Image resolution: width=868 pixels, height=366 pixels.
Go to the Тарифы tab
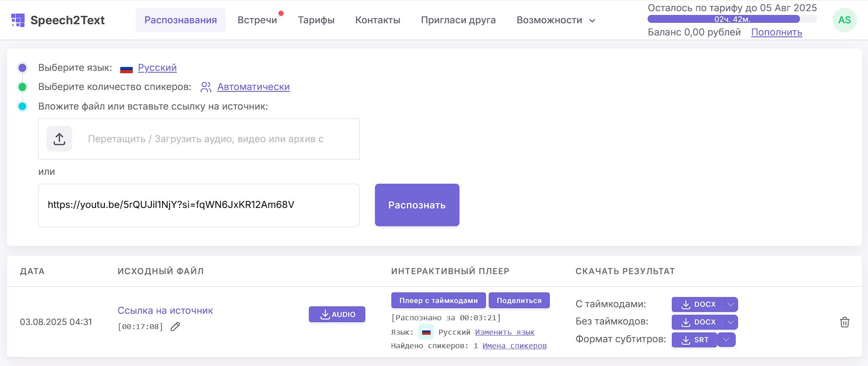click(316, 20)
